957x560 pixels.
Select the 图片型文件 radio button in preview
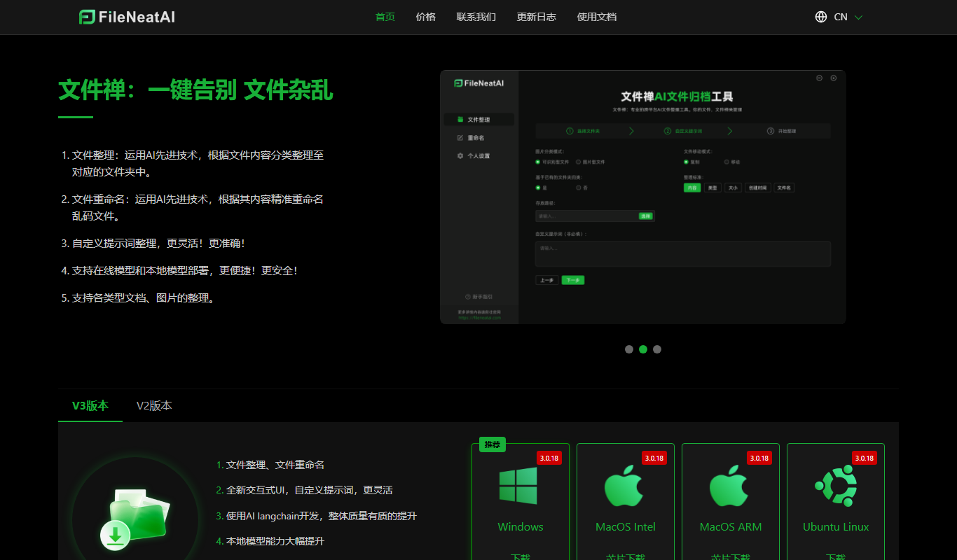[x=578, y=162]
